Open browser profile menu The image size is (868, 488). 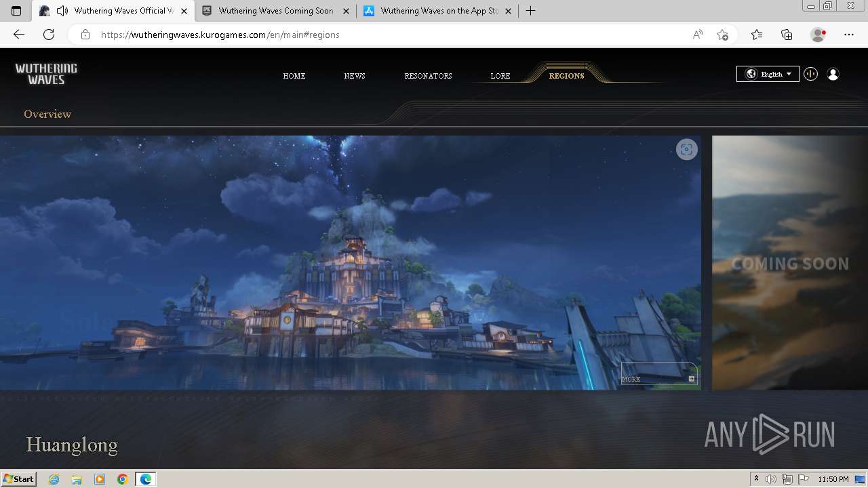(x=818, y=35)
